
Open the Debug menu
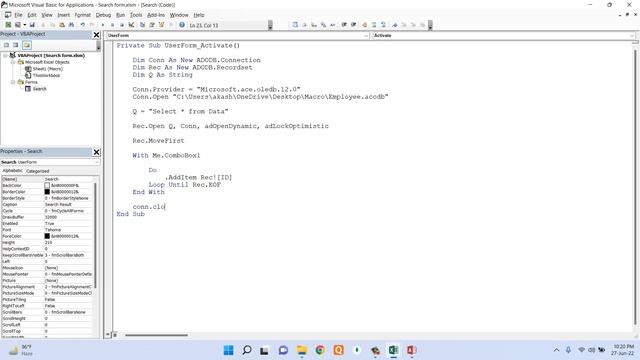click(x=103, y=15)
